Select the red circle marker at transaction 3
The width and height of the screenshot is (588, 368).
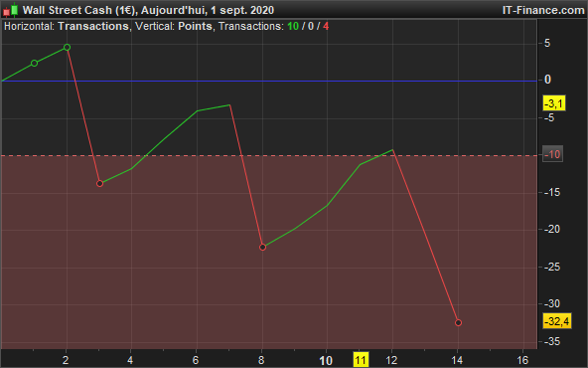(99, 184)
